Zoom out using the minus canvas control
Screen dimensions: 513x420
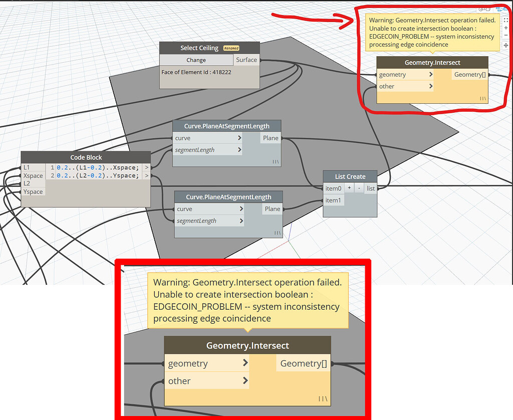coord(506,35)
